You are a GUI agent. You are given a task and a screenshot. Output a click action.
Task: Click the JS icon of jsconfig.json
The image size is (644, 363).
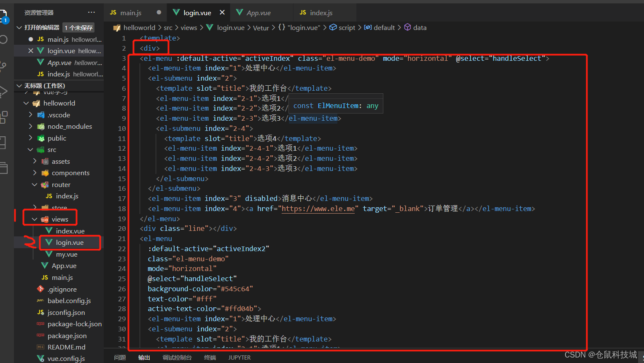click(40, 312)
